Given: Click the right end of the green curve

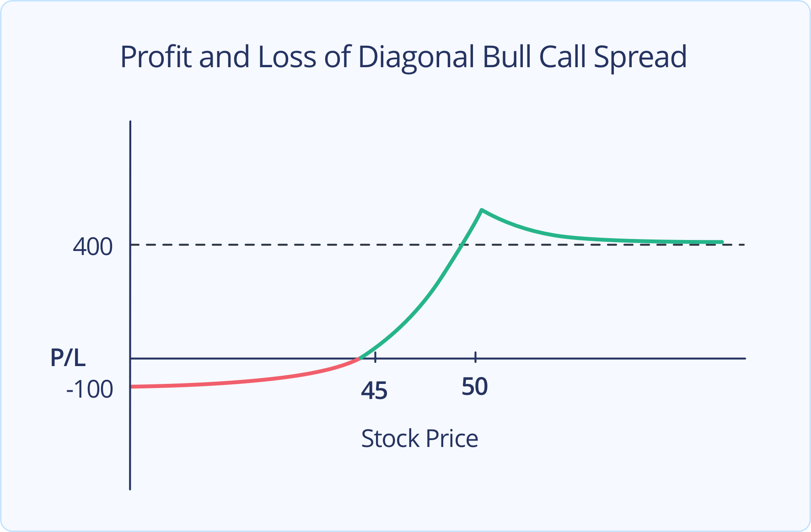Looking at the screenshot, I should point(721,242).
